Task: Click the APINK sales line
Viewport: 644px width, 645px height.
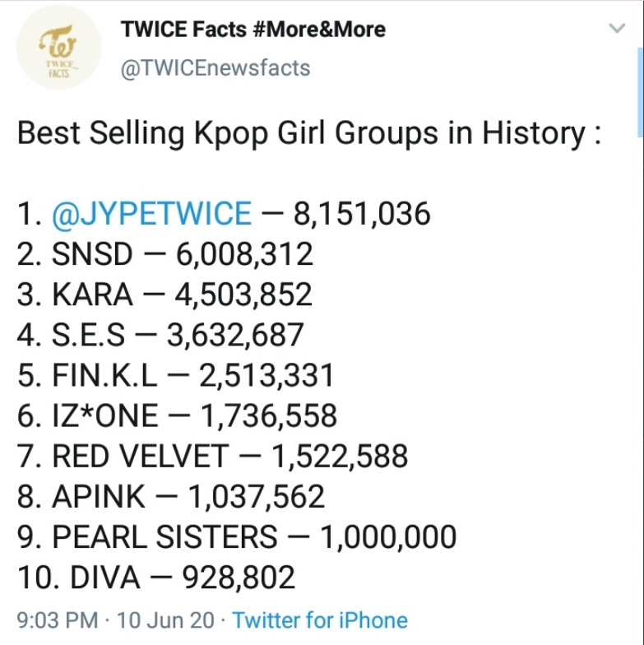Action: [x=171, y=496]
